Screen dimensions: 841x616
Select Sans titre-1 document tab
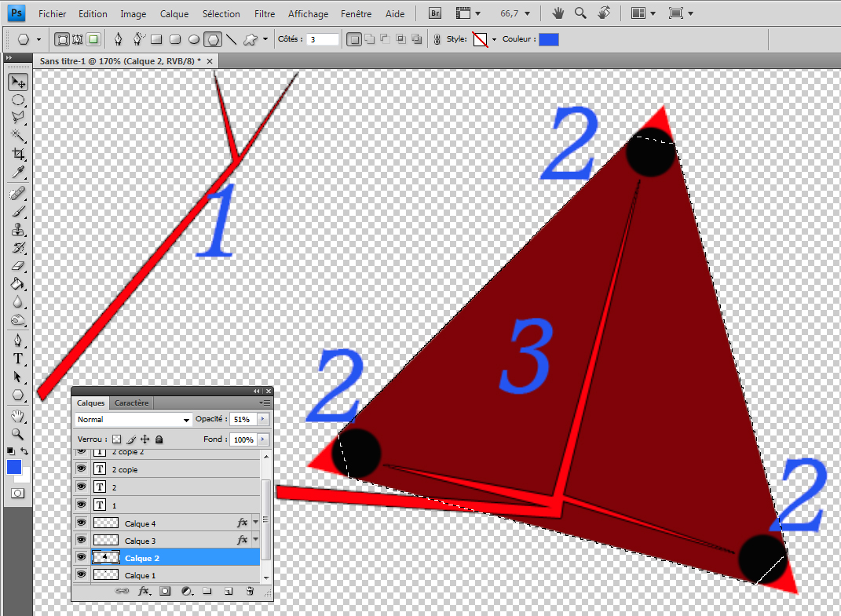click(120, 61)
